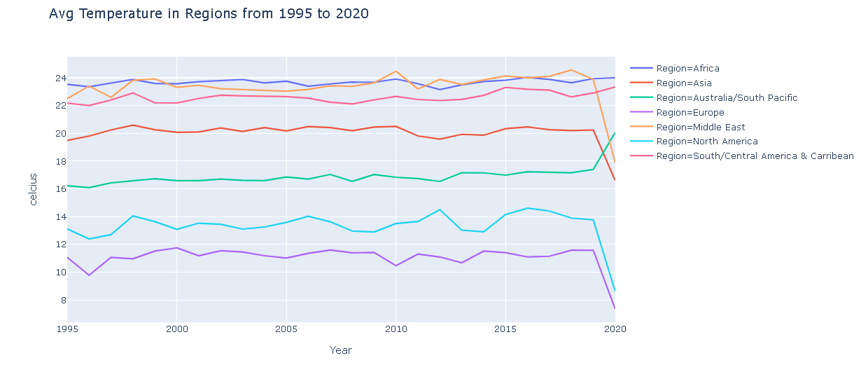The width and height of the screenshot is (868, 365).
Task: Click North America line's dip at 1996
Action: [89, 239]
